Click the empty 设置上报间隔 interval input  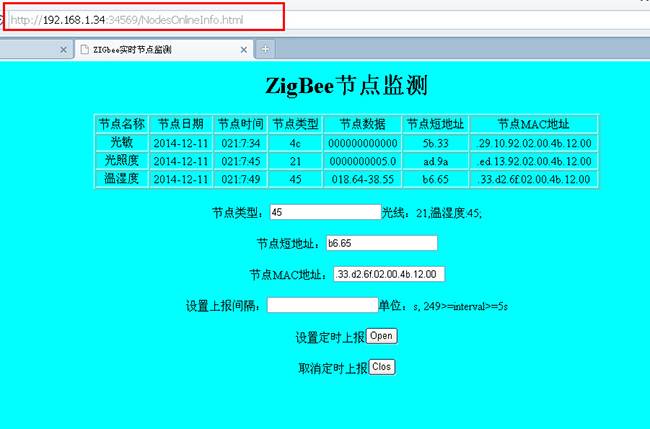pyautogui.click(x=321, y=305)
